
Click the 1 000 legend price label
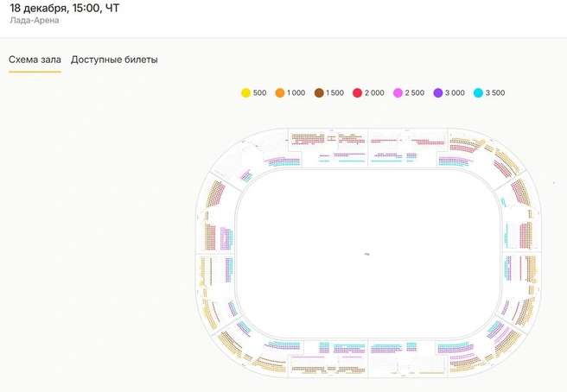pos(296,93)
